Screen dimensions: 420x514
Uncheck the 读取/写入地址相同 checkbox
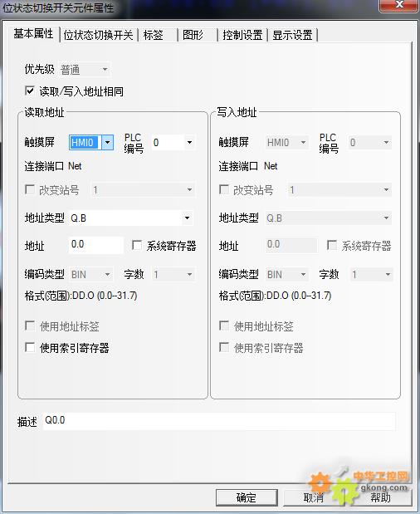click(30, 91)
